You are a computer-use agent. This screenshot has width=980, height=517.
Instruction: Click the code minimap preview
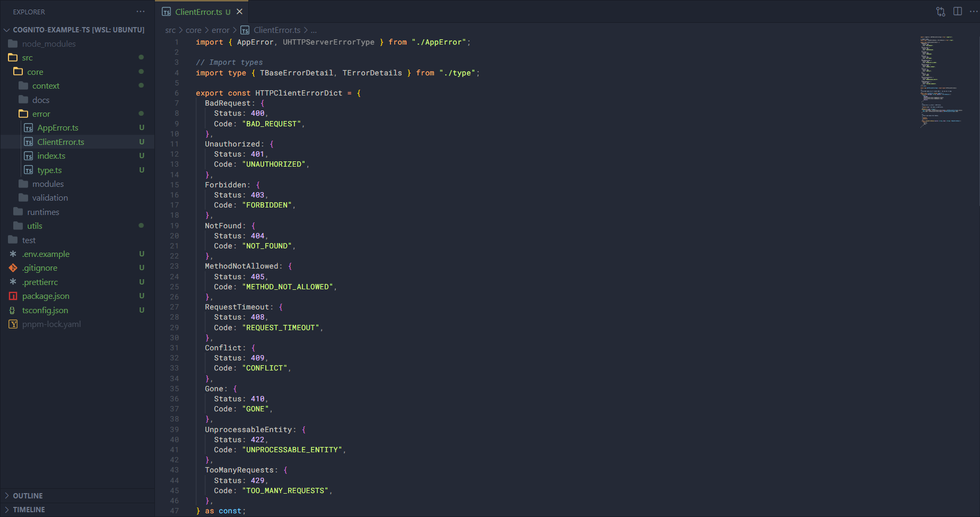[941, 80]
